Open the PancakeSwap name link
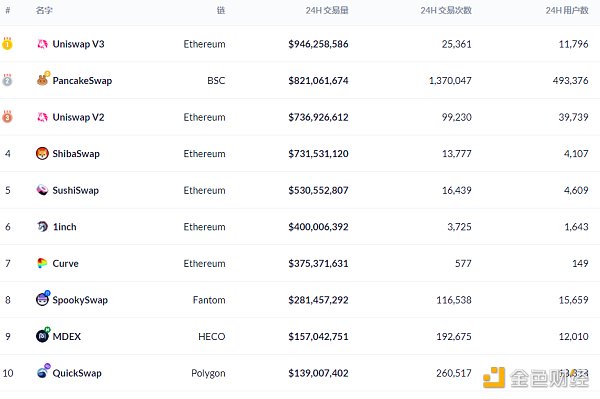 (x=82, y=81)
